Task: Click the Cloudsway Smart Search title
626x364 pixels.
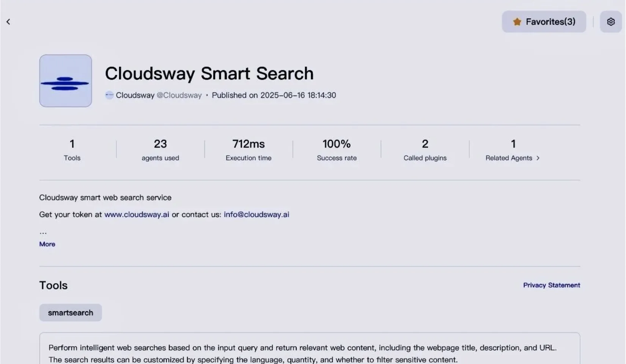Action: point(209,74)
